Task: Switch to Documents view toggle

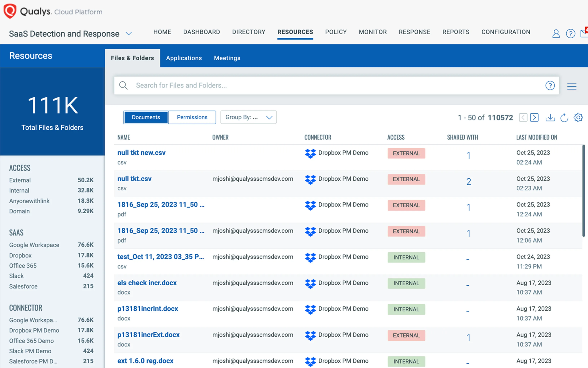Action: click(146, 117)
